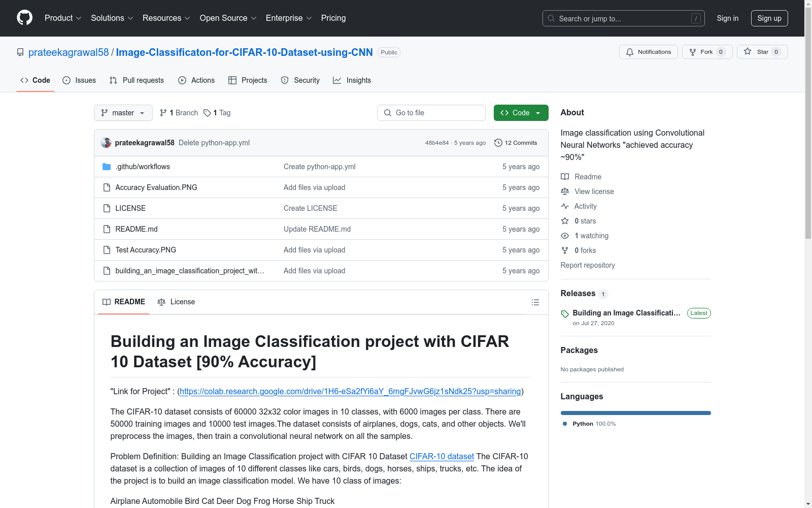Image resolution: width=812 pixels, height=508 pixels.
Task: Open the Colab project link in README
Action: (350, 391)
